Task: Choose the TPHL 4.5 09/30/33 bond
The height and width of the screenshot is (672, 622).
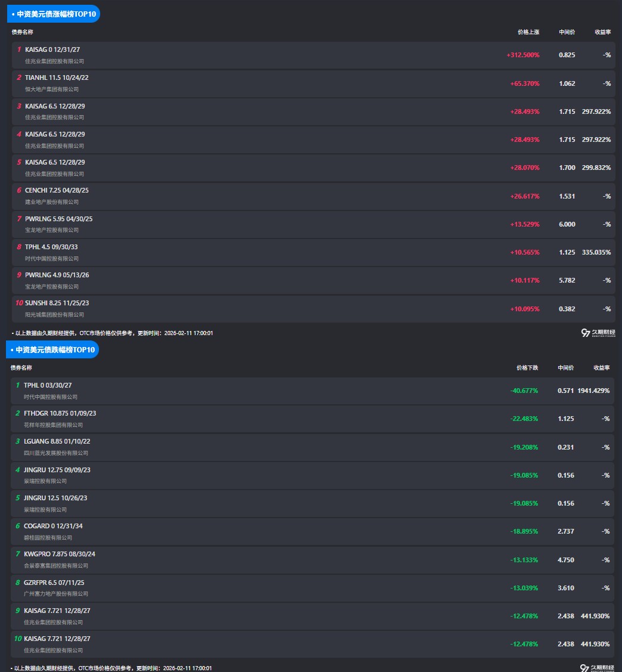Action: coord(51,247)
